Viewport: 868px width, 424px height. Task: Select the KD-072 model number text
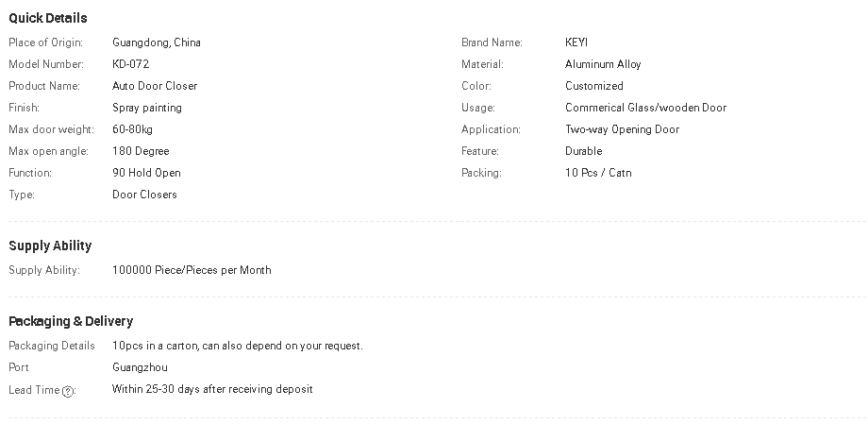click(130, 64)
